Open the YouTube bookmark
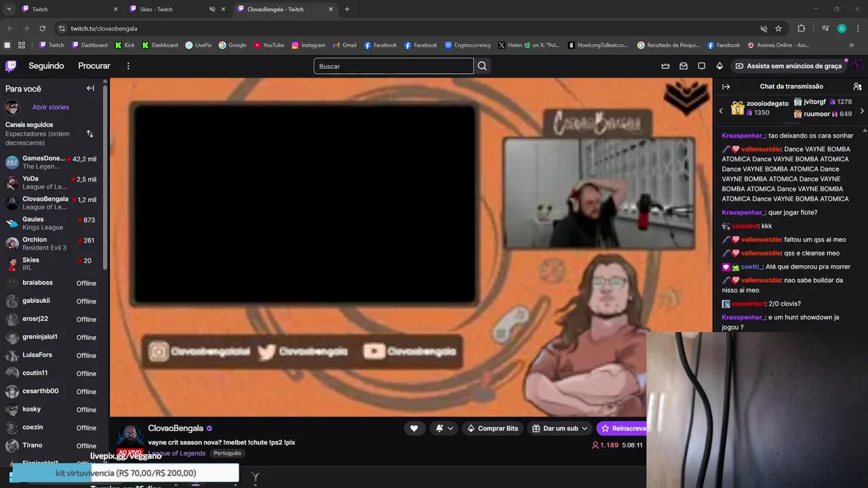 [x=269, y=45]
